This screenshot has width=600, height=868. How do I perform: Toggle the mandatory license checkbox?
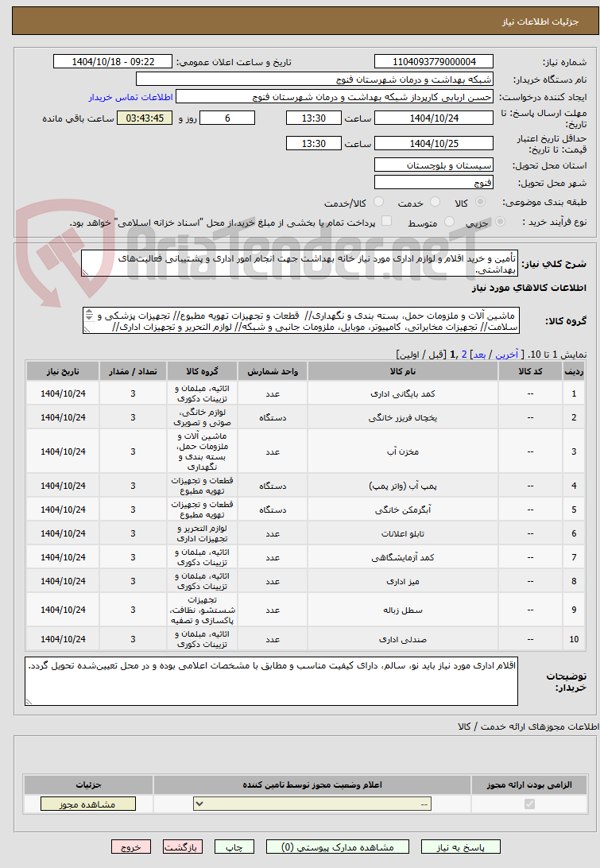530,804
